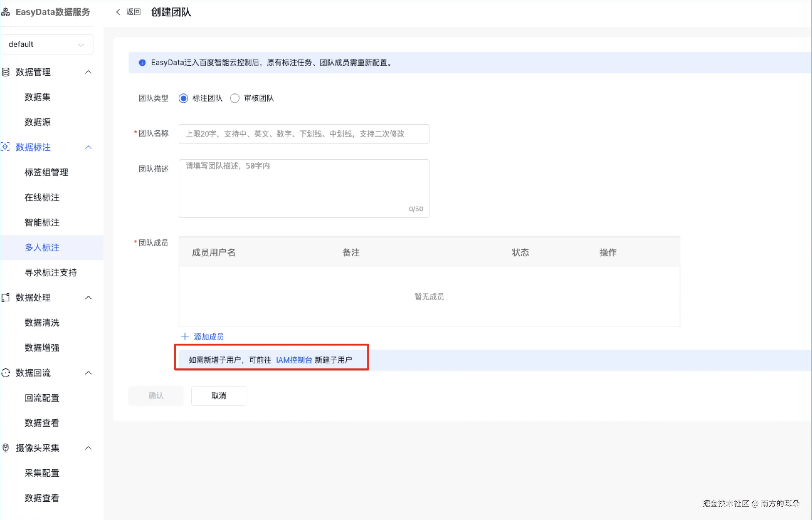The image size is (812, 520).
Task: Open the default workspace dropdown
Action: (47, 44)
